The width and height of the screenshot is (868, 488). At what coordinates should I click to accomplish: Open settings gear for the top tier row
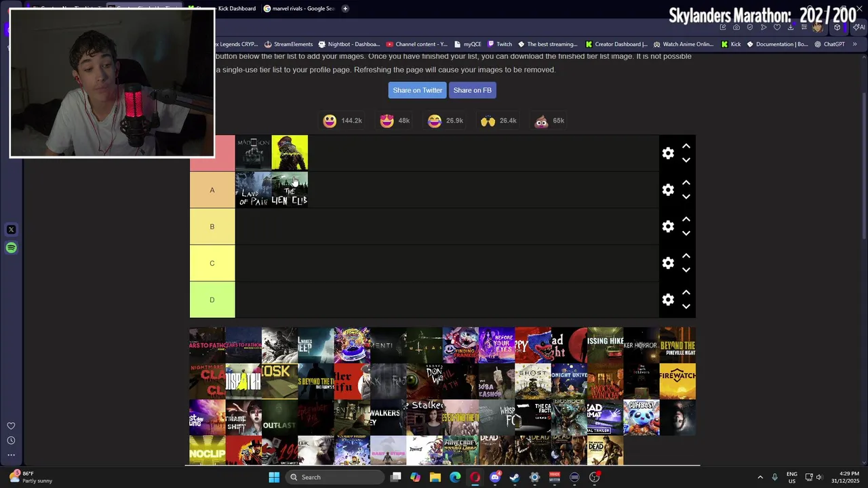(668, 153)
